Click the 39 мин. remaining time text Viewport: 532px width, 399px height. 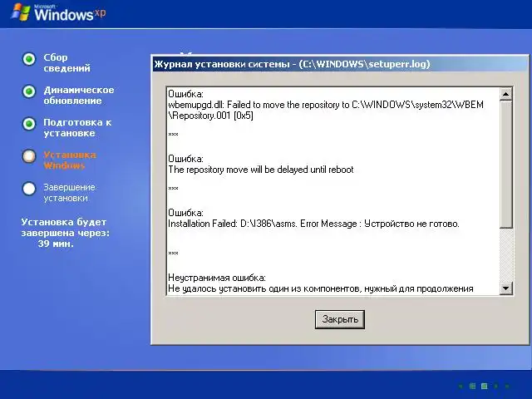[x=56, y=244]
